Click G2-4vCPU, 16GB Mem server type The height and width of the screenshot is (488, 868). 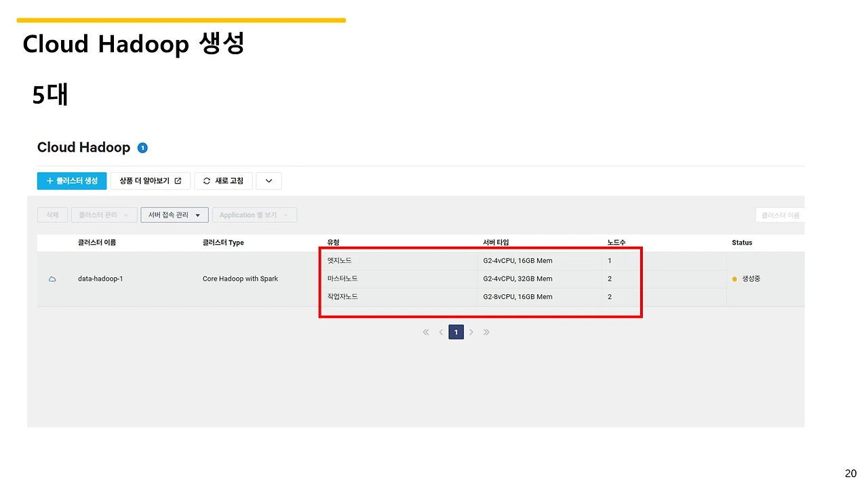pos(517,260)
